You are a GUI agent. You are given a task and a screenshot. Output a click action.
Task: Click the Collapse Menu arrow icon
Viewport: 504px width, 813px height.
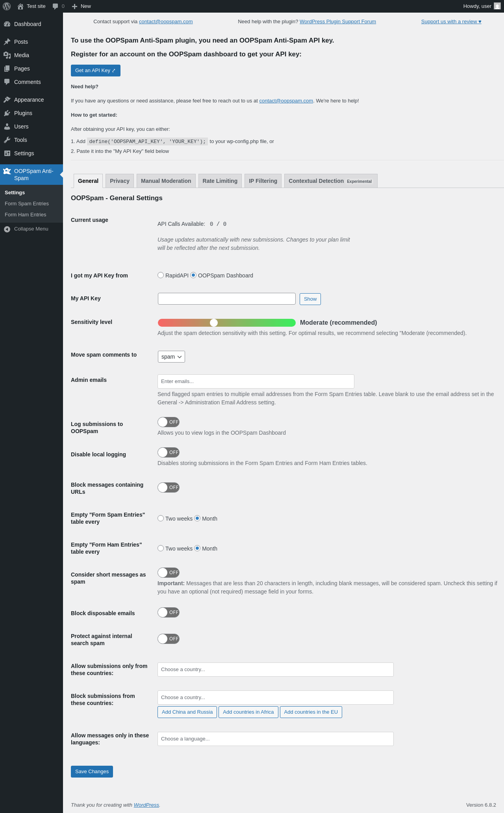pos(7,229)
